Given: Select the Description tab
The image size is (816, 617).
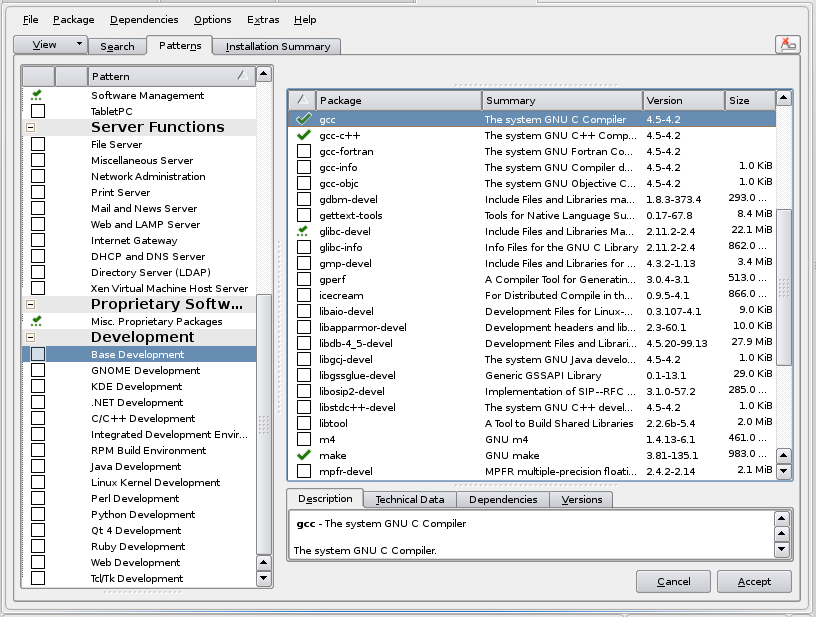Looking at the screenshot, I should (325, 498).
